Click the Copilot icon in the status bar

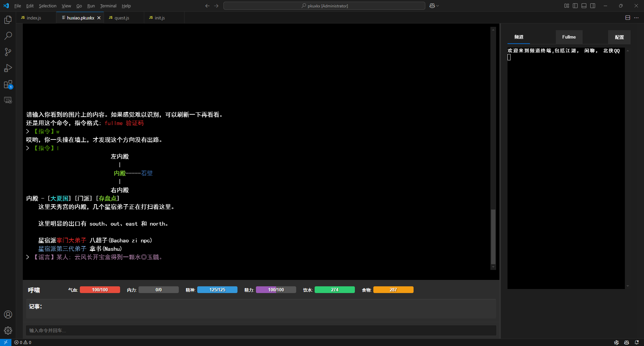pos(627,342)
